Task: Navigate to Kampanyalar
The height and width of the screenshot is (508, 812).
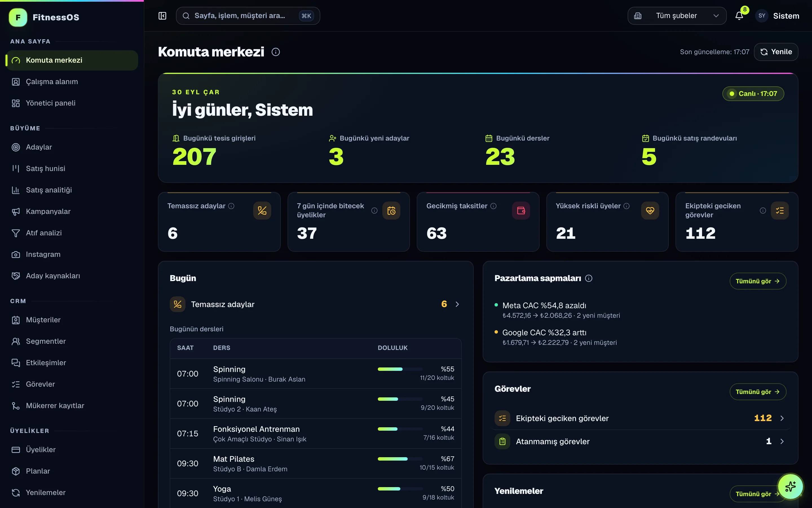Action: 72,212
